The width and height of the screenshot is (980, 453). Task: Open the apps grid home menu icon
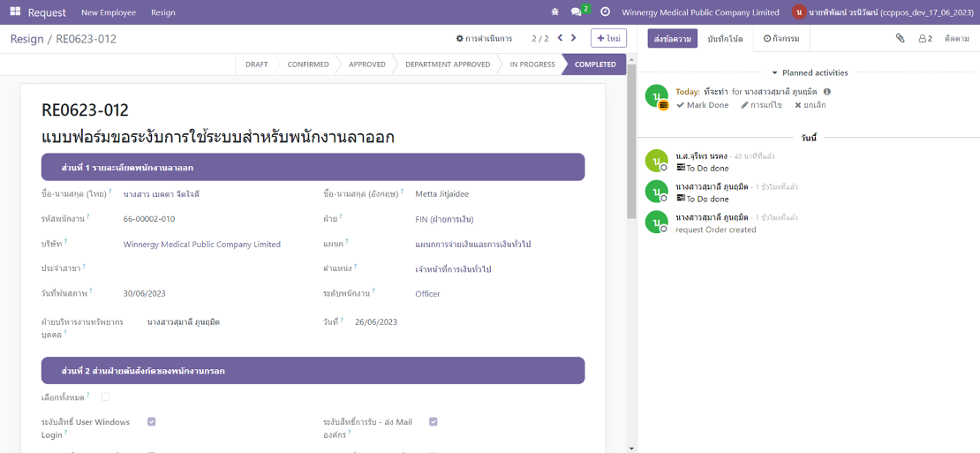tap(15, 12)
